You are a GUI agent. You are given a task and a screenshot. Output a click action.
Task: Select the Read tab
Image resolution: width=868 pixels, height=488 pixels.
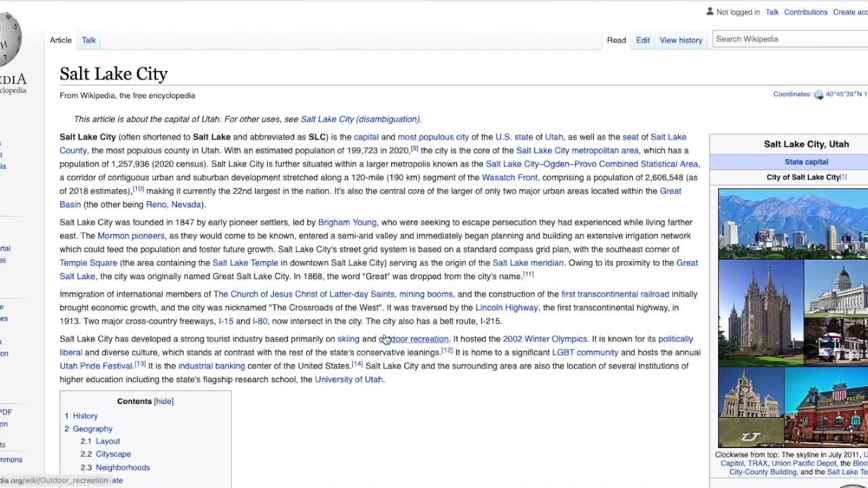click(616, 40)
